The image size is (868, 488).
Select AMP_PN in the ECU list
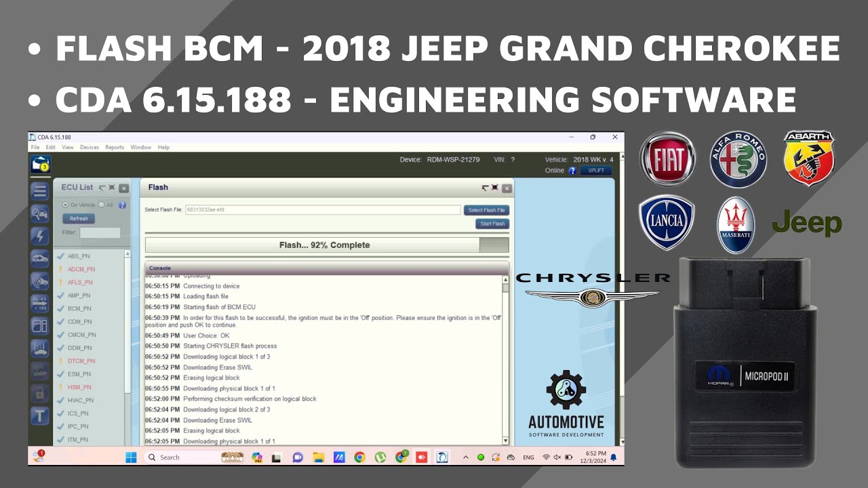(79, 296)
